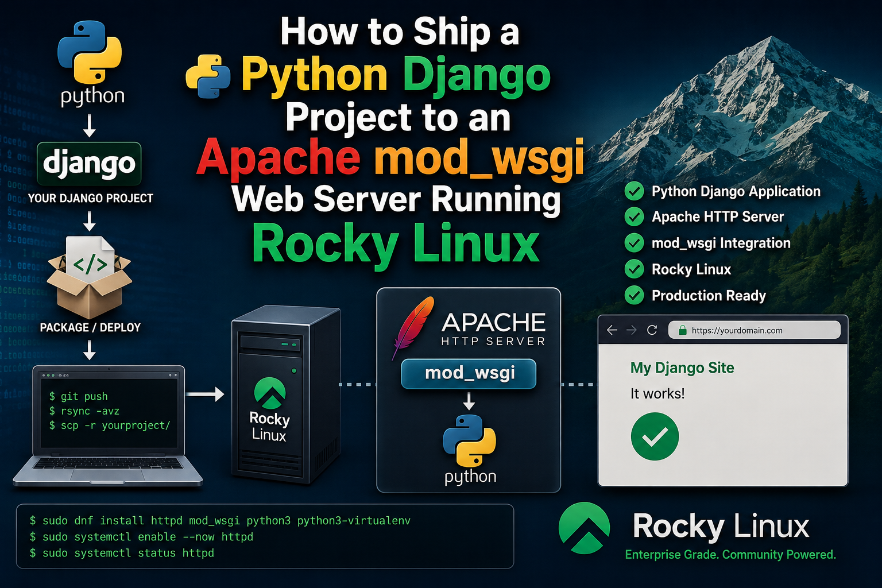Click the $ git push line
Screen dimensions: 882x588
(x=78, y=396)
